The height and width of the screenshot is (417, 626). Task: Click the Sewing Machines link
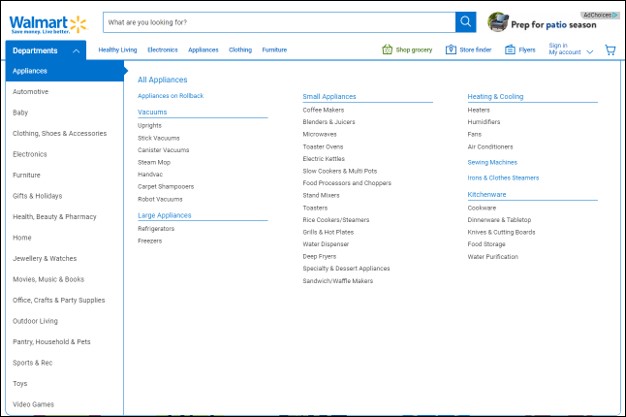click(x=492, y=162)
